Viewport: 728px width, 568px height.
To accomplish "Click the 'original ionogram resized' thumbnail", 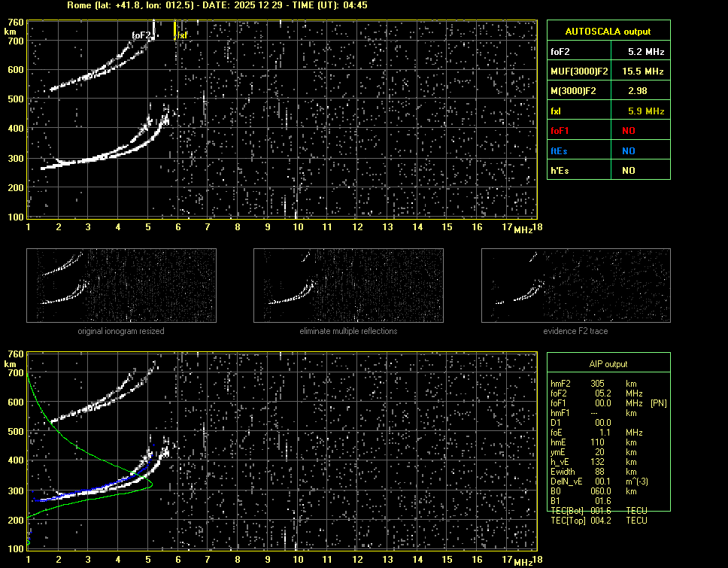I will [121, 285].
